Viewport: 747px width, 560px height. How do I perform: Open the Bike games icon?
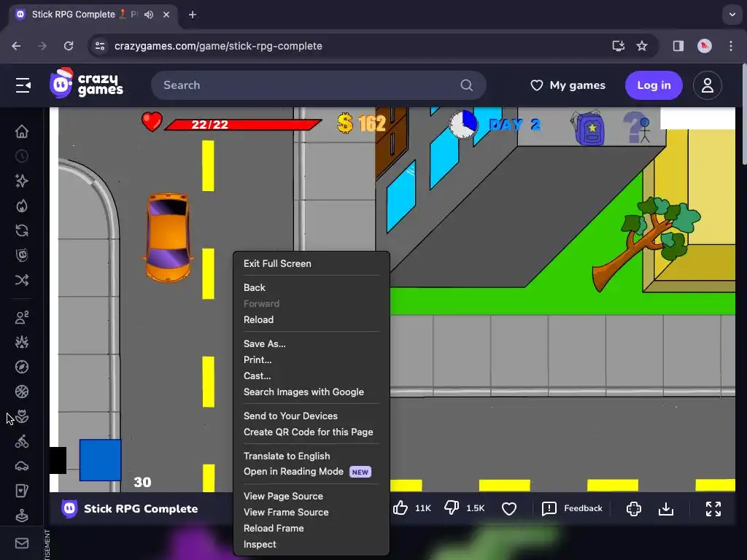tap(22, 442)
